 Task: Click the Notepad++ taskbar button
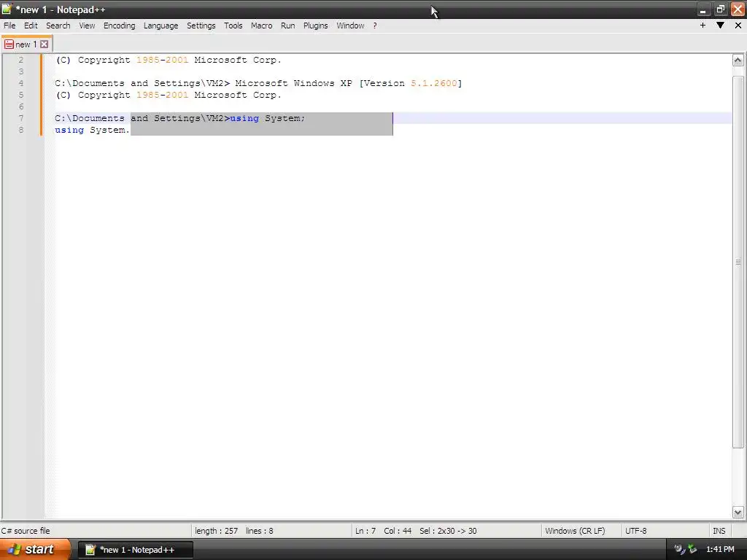click(136, 550)
